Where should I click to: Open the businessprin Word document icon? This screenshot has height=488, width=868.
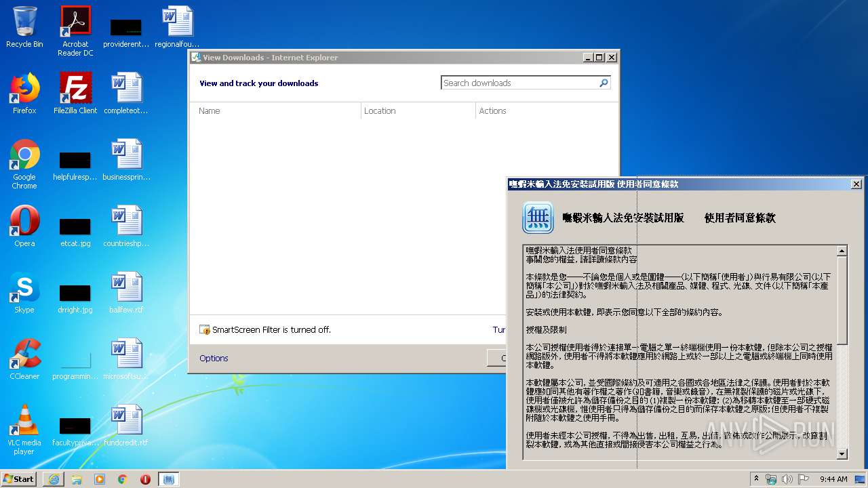point(126,160)
